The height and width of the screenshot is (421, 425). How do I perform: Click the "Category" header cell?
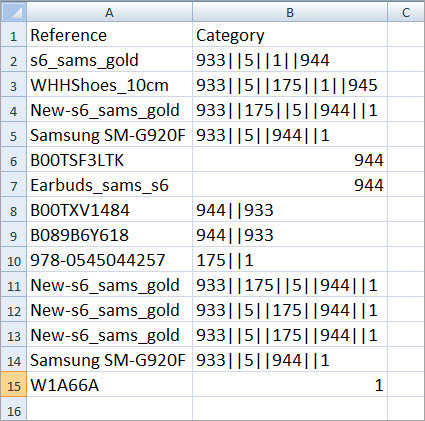[290, 35]
